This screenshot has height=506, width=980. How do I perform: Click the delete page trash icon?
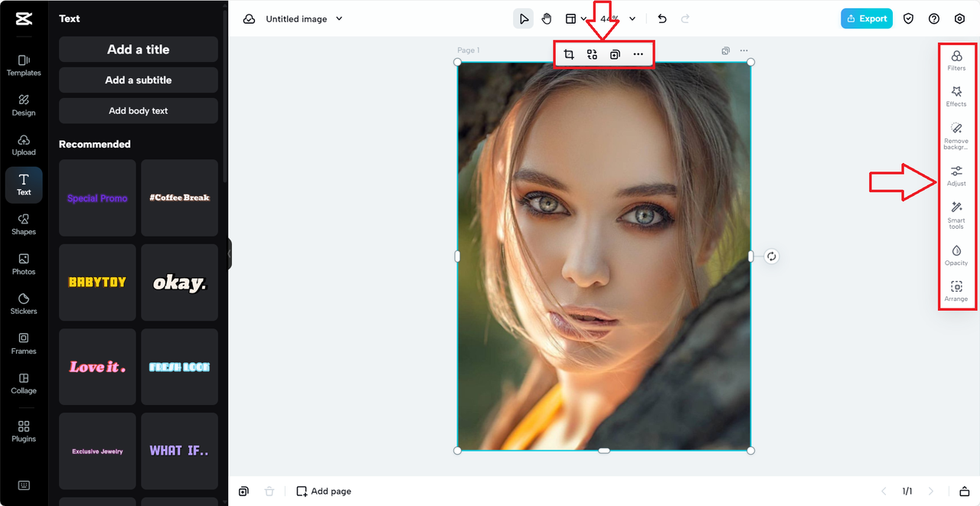click(269, 491)
